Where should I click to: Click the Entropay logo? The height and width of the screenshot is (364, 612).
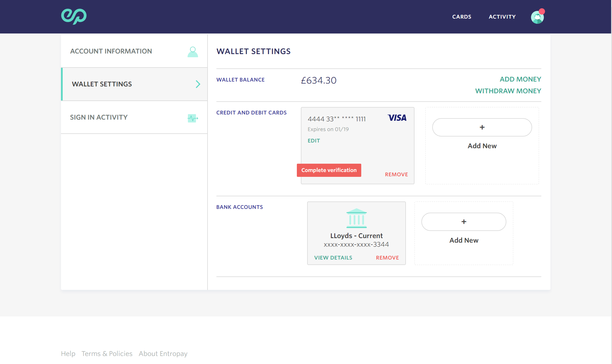click(x=74, y=16)
